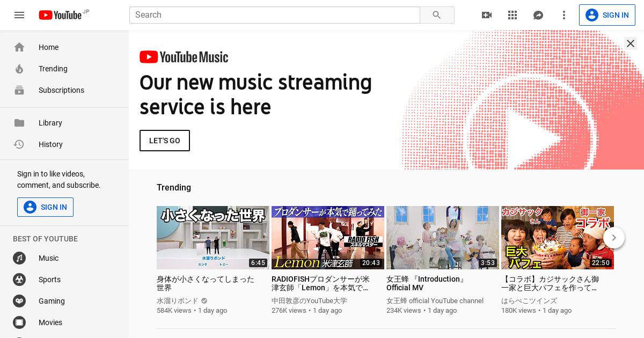Open the hamburger guide menu
Viewport: 644px width, 338px height.
tap(19, 15)
